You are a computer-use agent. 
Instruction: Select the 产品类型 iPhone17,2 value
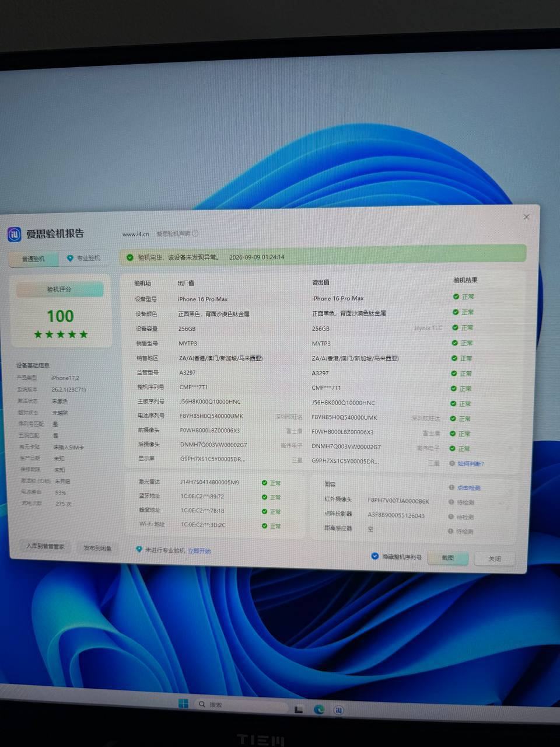(65, 378)
